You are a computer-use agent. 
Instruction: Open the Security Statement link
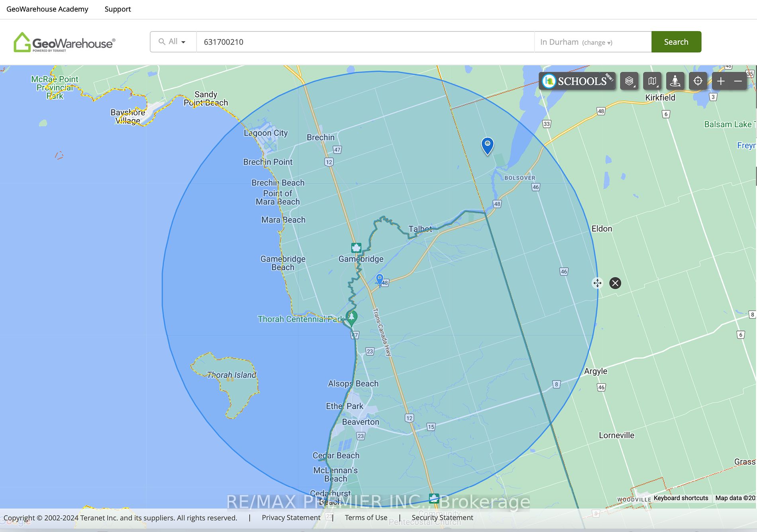442,518
